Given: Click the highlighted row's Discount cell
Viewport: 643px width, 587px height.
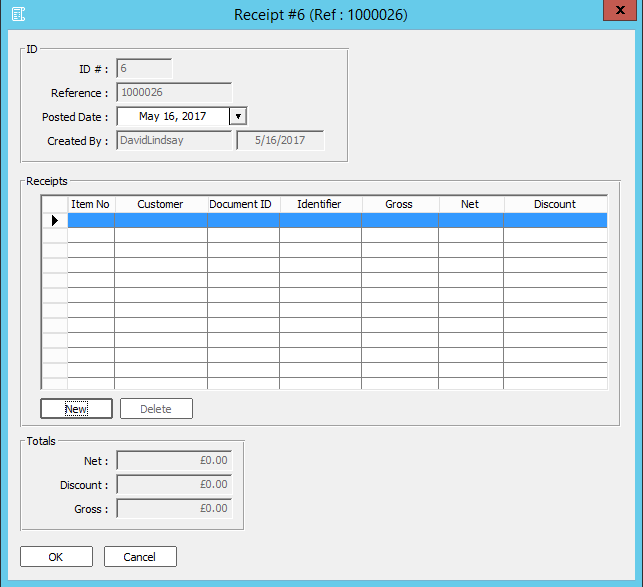Looking at the screenshot, I should click(556, 220).
